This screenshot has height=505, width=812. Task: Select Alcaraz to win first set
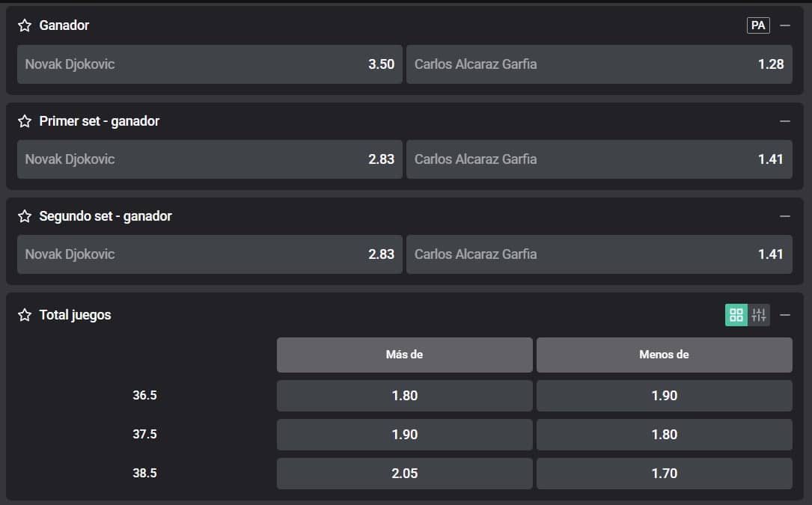pyautogui.click(x=599, y=159)
